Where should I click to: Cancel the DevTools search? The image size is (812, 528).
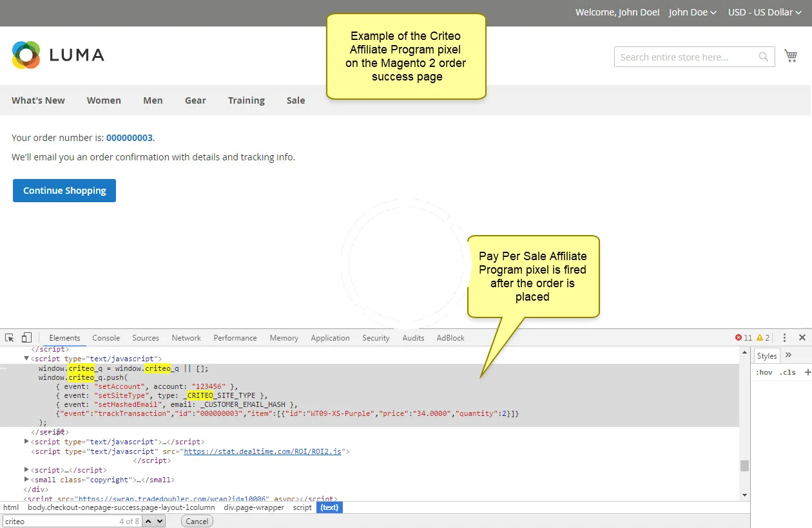197,521
